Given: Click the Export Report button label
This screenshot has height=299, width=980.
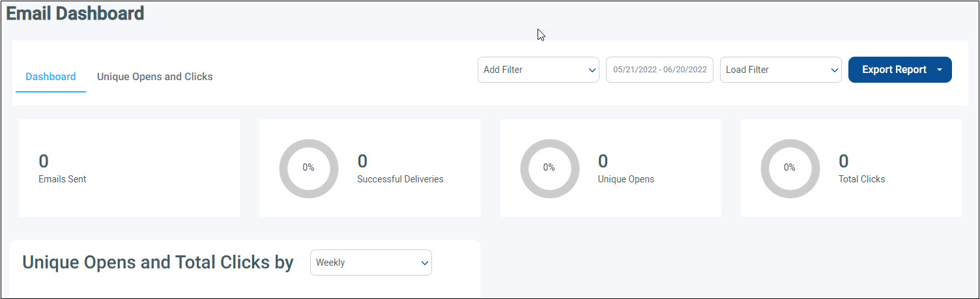Looking at the screenshot, I should point(893,70).
